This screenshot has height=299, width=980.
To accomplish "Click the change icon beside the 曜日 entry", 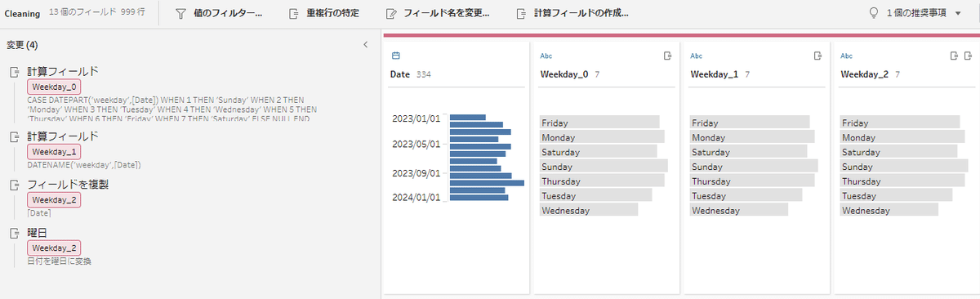I will coord(14,233).
